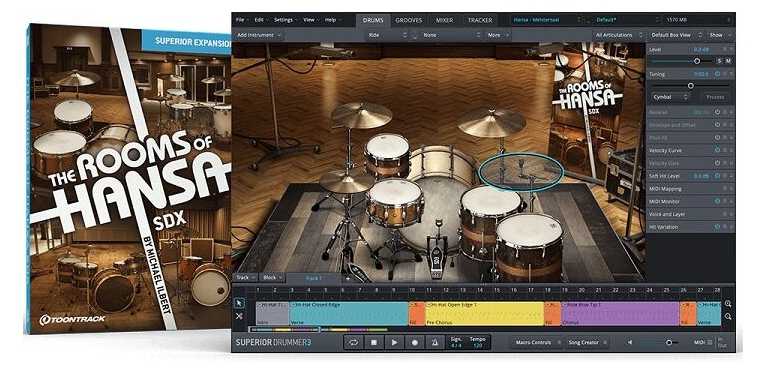Open the Block menu button

click(x=272, y=278)
